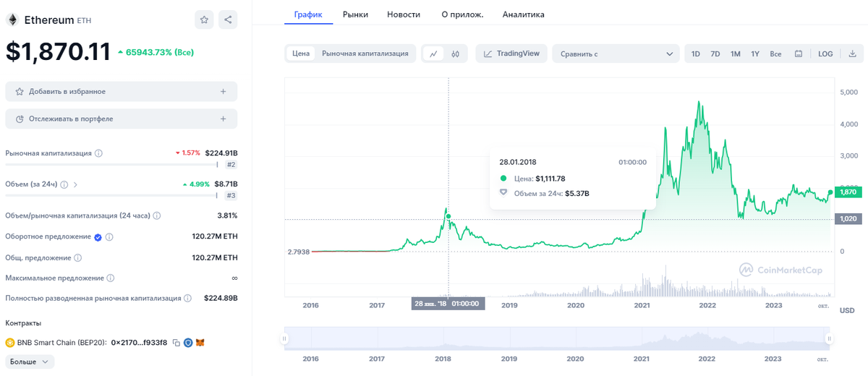Copy the BNB Smart Chain contract address
Image resolution: width=868 pixels, height=376 pixels.
click(x=176, y=343)
